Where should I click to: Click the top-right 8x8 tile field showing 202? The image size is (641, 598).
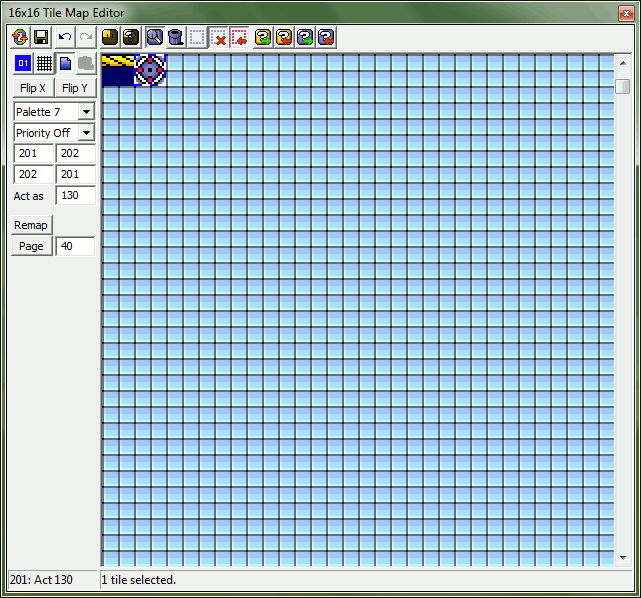click(76, 153)
